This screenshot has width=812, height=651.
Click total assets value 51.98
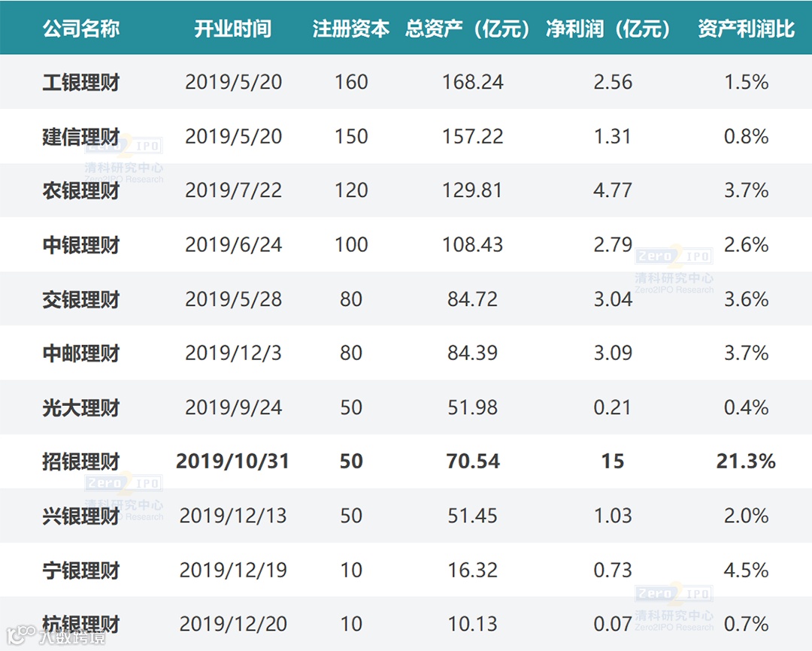click(x=473, y=407)
